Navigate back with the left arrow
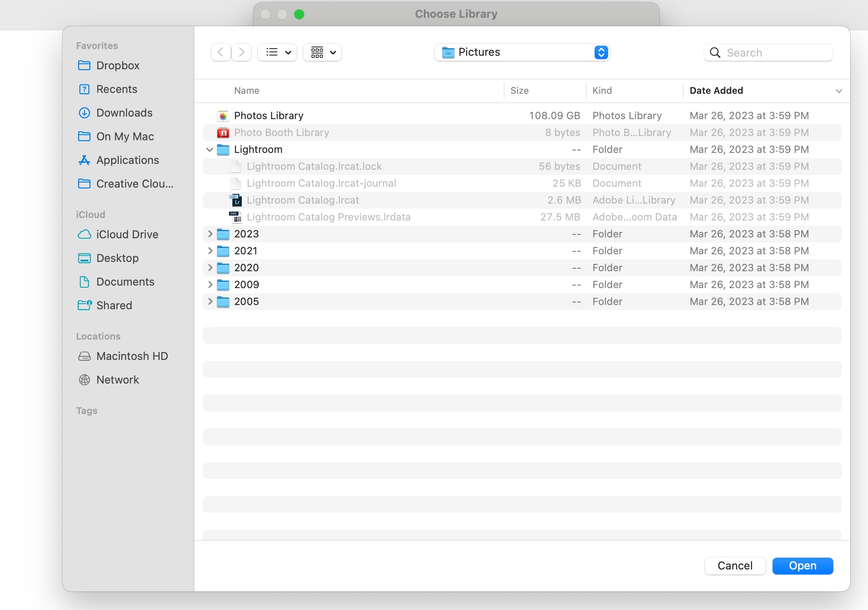This screenshot has height=610, width=868. pyautogui.click(x=221, y=52)
